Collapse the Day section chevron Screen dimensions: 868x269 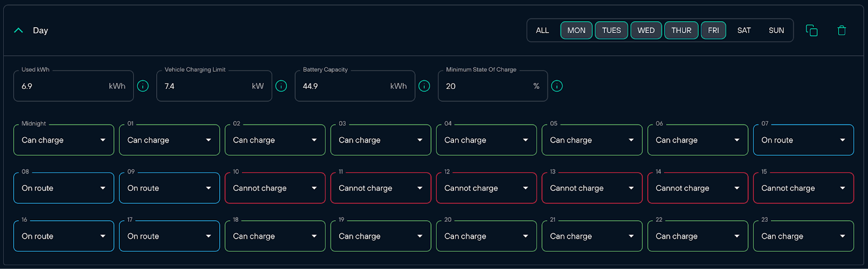coord(18,30)
